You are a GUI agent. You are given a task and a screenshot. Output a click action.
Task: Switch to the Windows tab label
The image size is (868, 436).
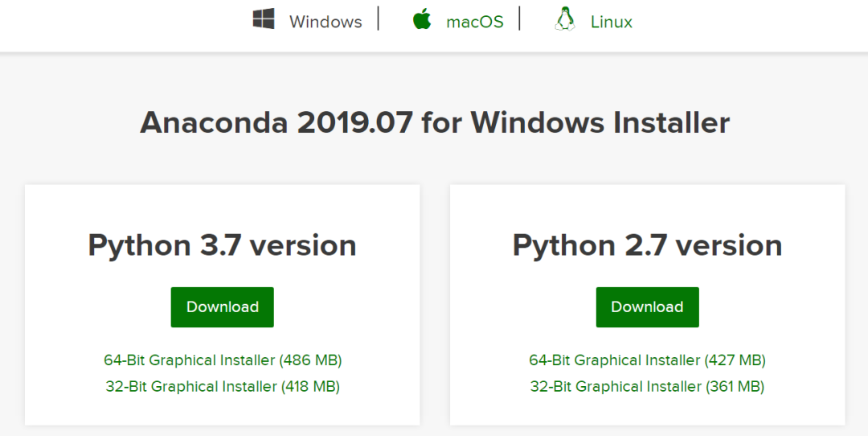click(325, 23)
